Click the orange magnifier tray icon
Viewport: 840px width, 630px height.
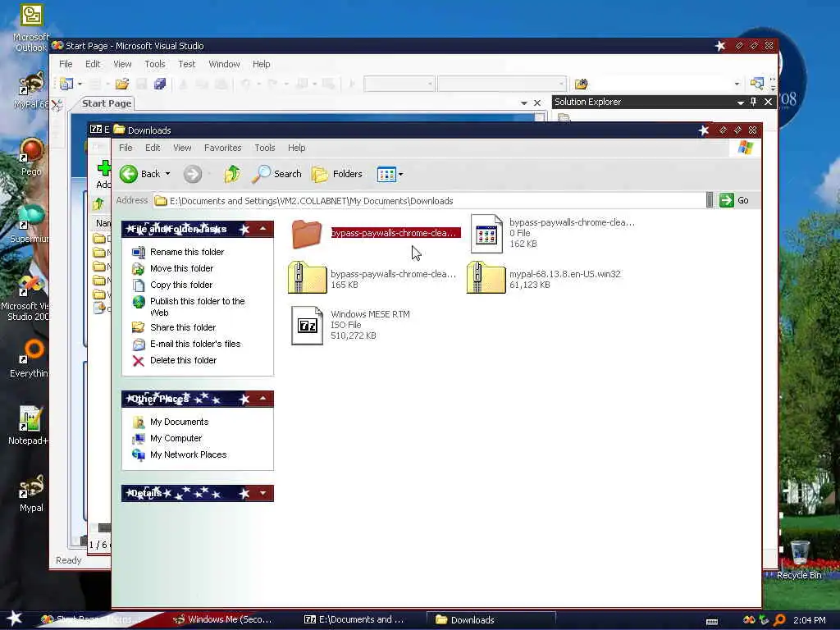point(779,620)
